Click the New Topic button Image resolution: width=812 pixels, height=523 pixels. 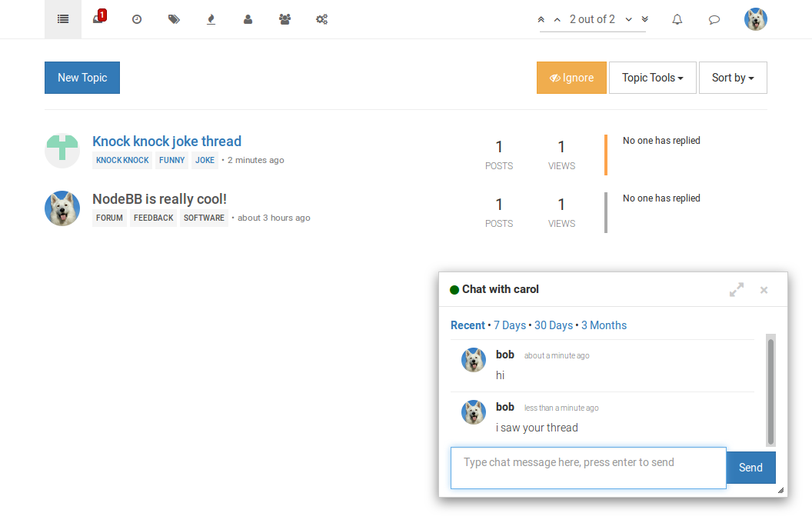[82, 78]
